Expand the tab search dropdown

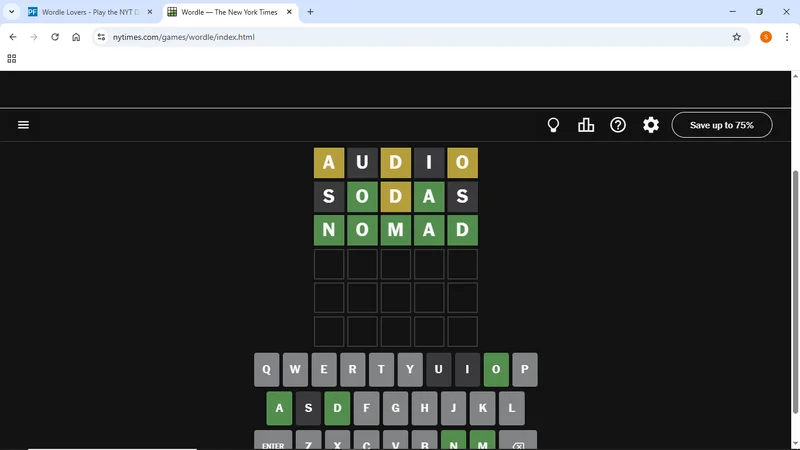click(11, 12)
